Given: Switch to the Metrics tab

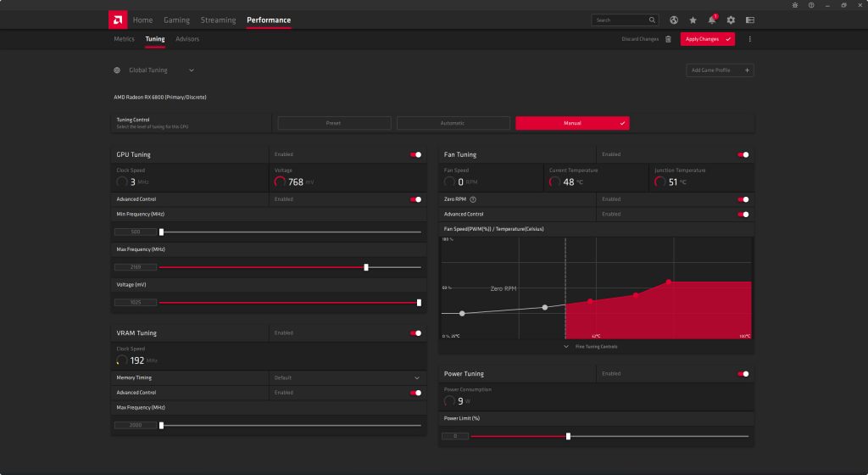Looking at the screenshot, I should [x=124, y=39].
